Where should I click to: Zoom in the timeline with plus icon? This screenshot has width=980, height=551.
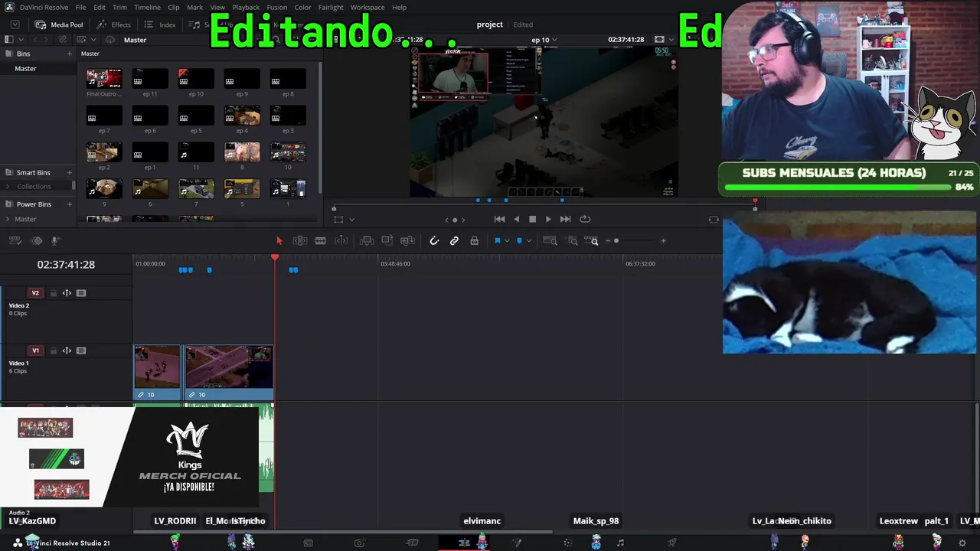pyautogui.click(x=663, y=241)
